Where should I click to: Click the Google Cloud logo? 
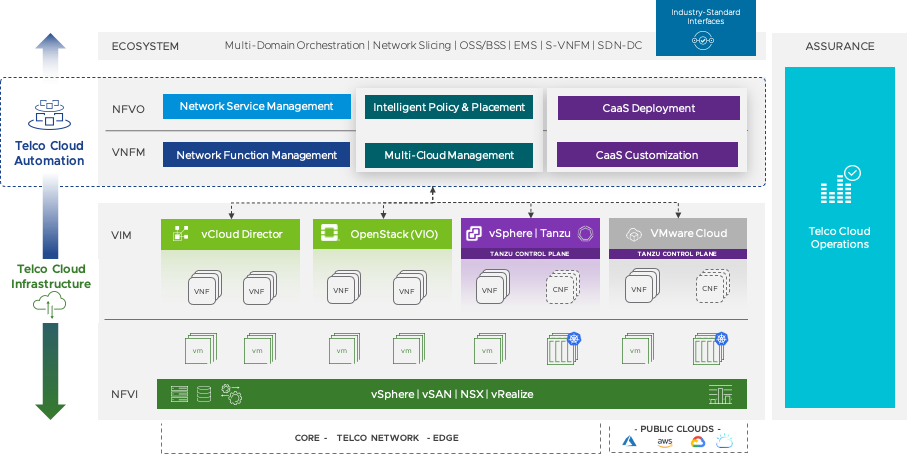[x=697, y=441]
